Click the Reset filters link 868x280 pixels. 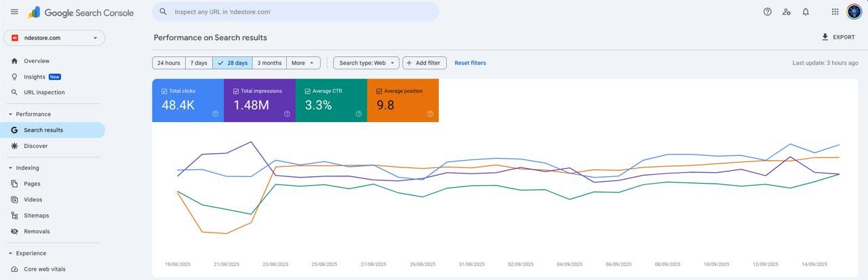pos(470,63)
